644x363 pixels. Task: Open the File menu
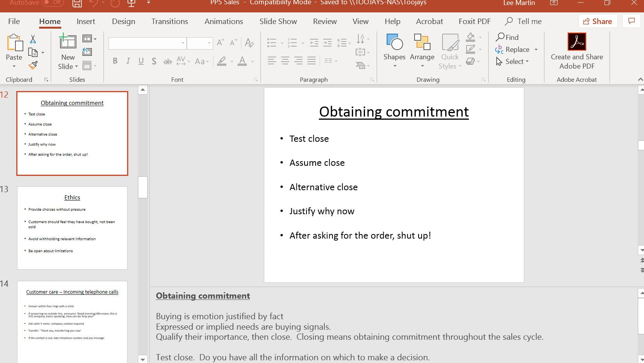pos(14,21)
